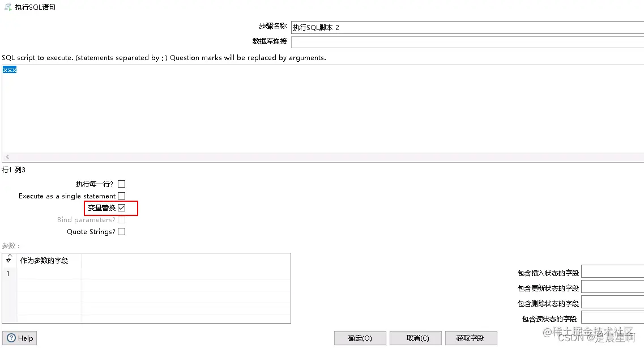Viewport: 644px width, 348px height.
Task: Click the 包含插入状态的字段 input field
Action: point(612,271)
